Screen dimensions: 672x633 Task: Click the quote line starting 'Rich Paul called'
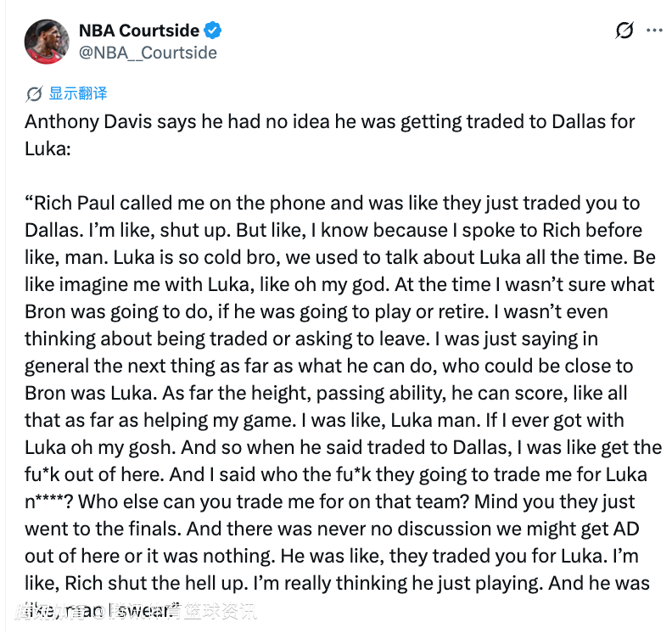(332, 203)
